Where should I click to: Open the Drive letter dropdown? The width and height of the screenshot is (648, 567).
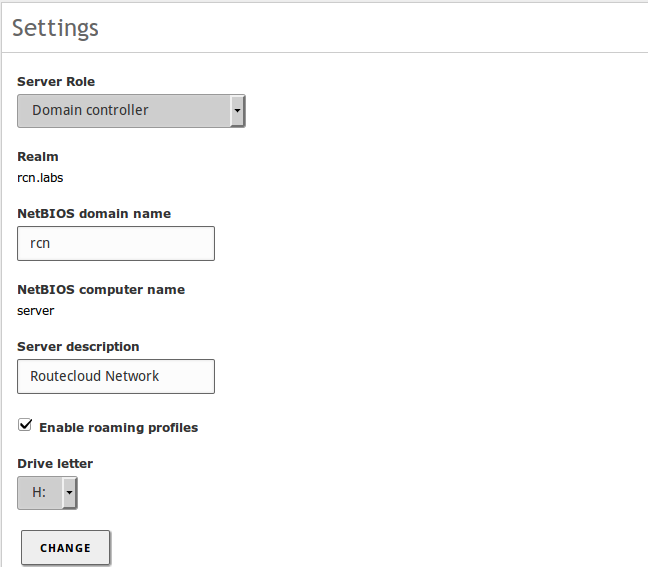(47, 493)
